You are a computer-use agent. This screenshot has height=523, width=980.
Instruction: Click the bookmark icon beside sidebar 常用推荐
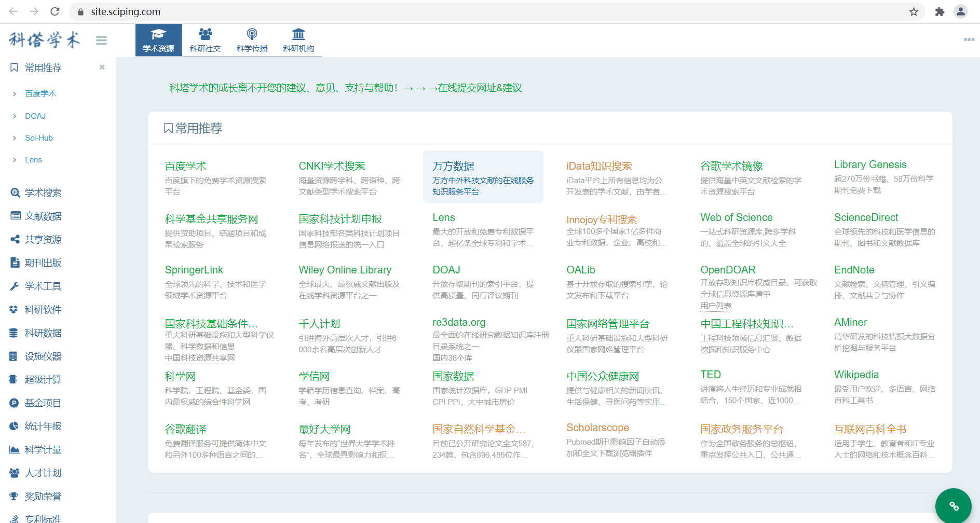pyautogui.click(x=14, y=67)
